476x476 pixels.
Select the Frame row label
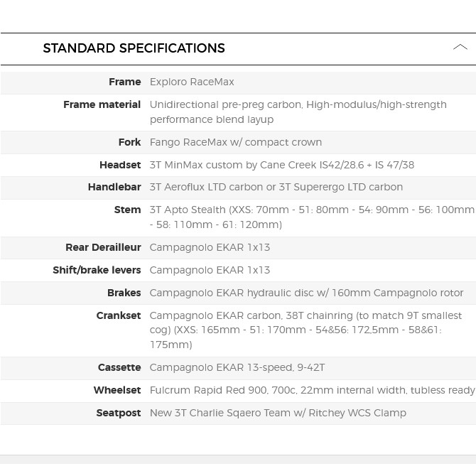(124, 82)
